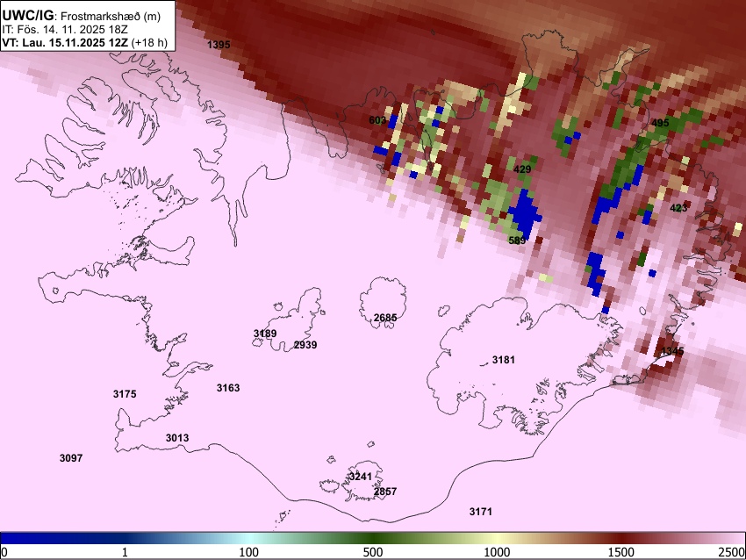Click the 3097 value offshore southwest

[x=71, y=457]
